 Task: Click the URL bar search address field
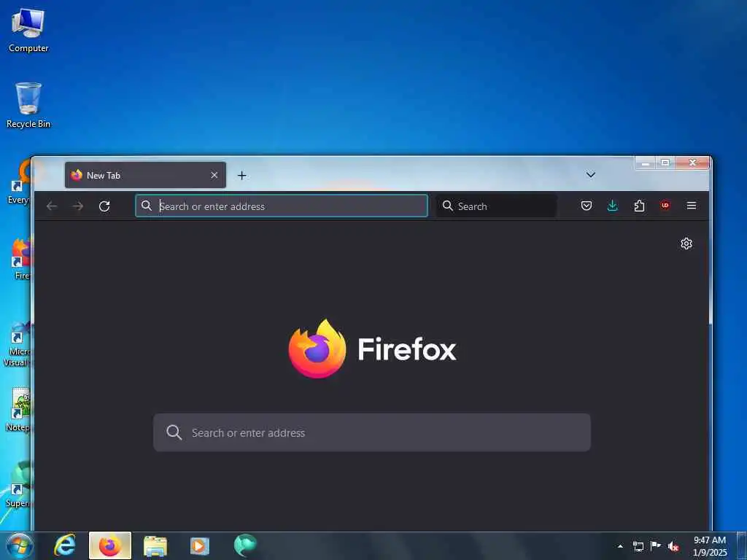(x=282, y=206)
